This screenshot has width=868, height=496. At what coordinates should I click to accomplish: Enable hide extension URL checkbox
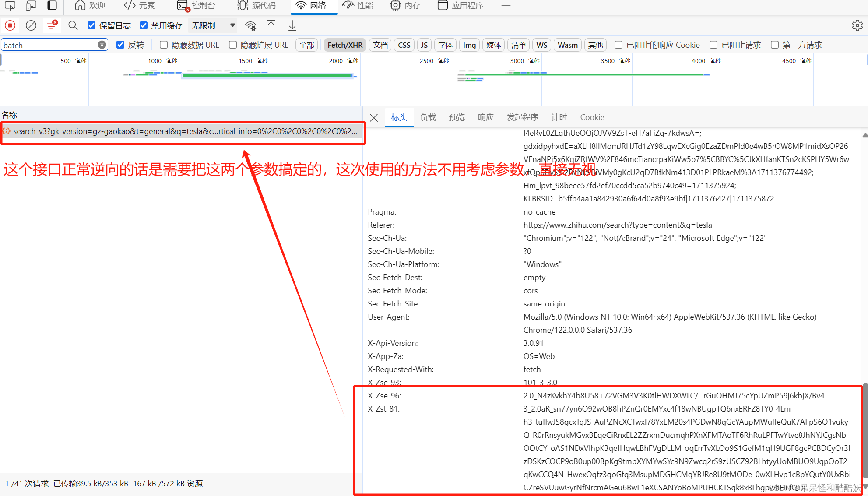coord(233,45)
